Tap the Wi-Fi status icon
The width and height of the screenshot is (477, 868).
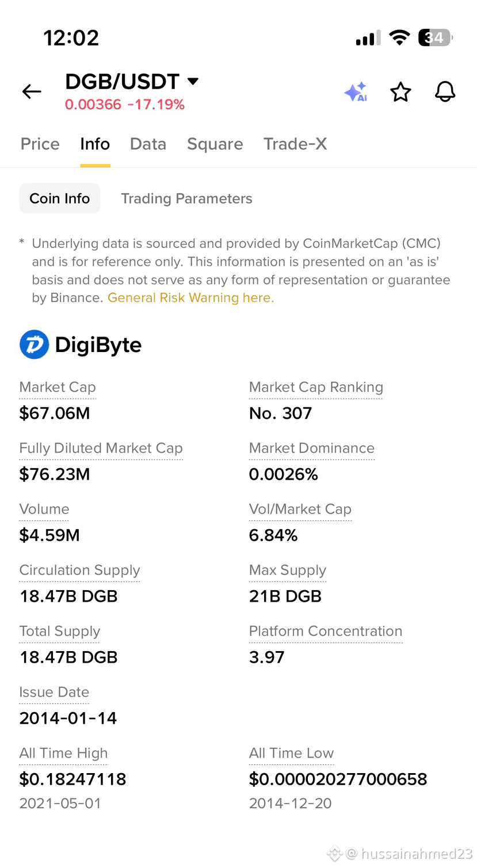[x=399, y=38]
